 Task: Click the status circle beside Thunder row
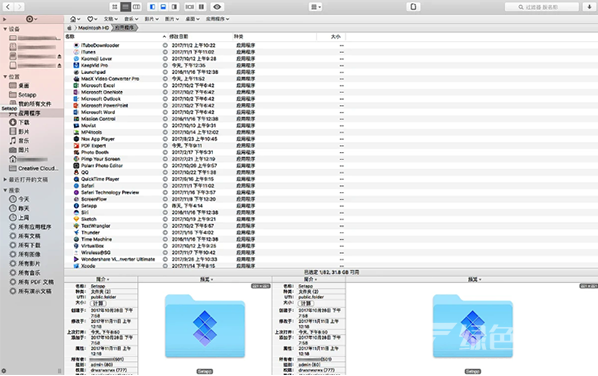pos(165,232)
